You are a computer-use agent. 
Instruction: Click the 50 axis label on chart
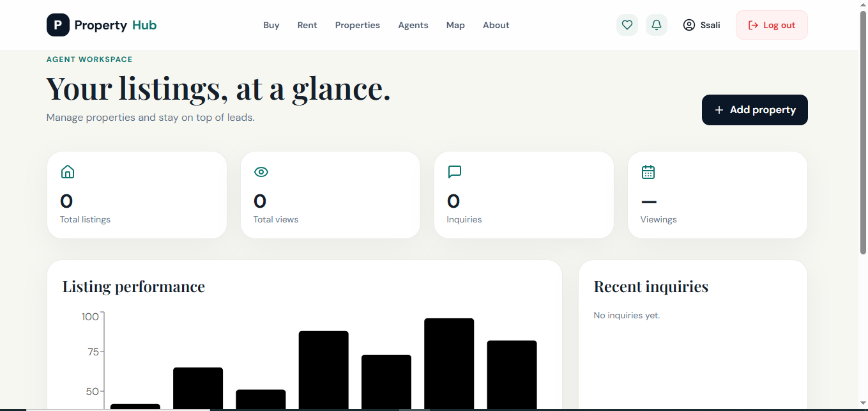[x=93, y=391]
